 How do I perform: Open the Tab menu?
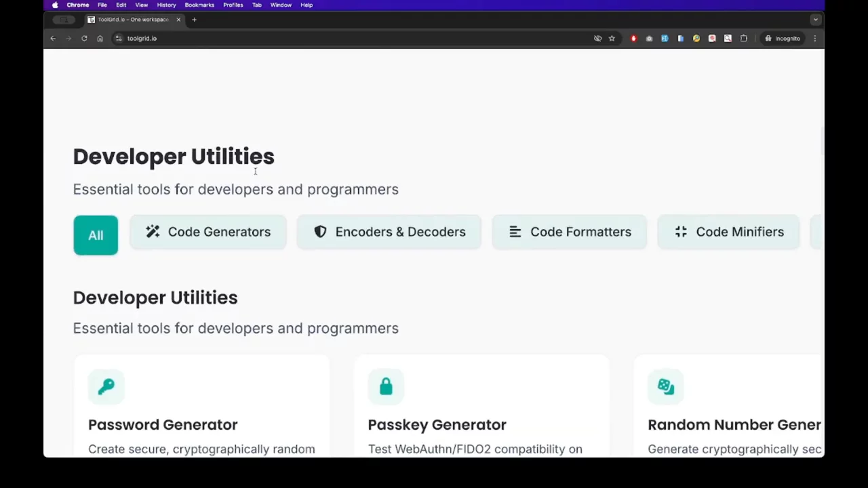pos(257,5)
